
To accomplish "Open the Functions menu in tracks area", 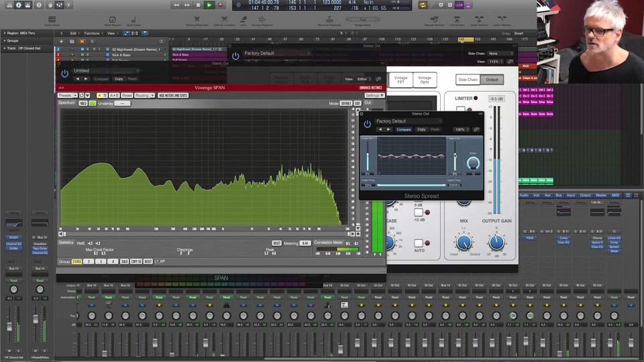I will click(x=93, y=34).
